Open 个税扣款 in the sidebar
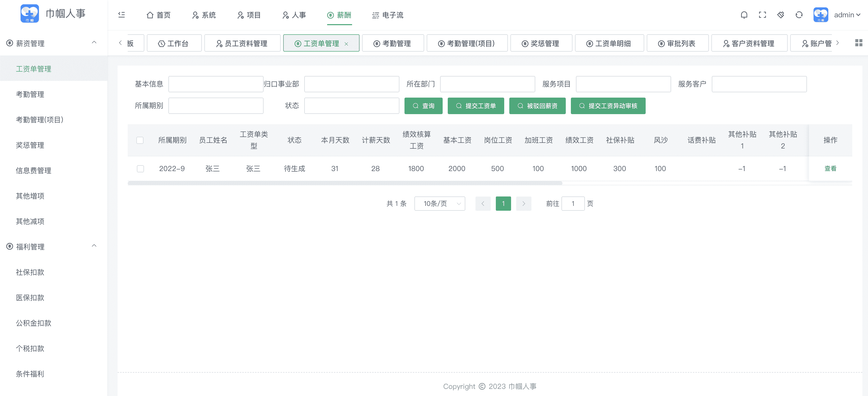This screenshot has width=868, height=396. tap(54, 348)
